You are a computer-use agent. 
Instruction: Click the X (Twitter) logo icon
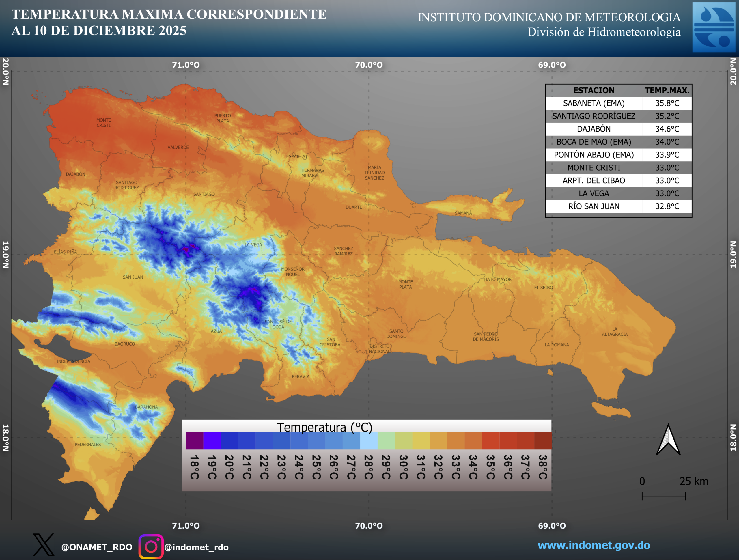pos(43,545)
